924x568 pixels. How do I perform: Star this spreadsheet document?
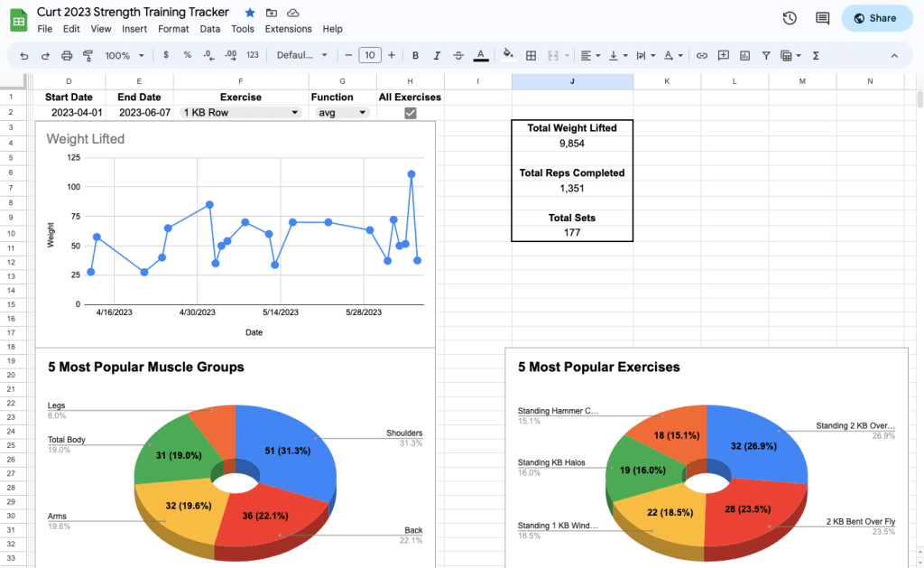point(250,13)
